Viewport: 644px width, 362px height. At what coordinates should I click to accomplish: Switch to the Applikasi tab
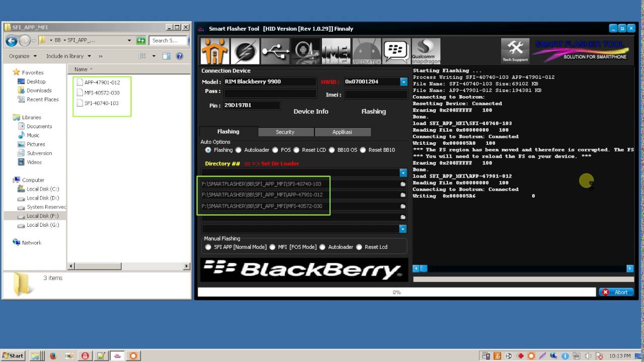[342, 132]
